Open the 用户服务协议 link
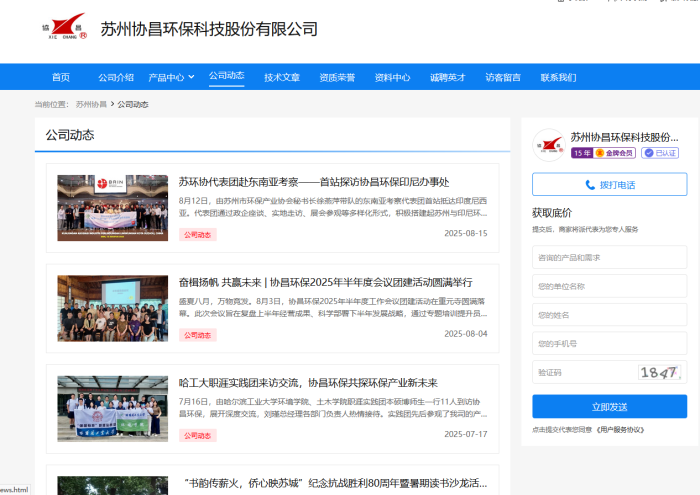The height and width of the screenshot is (495, 700). coord(620,430)
